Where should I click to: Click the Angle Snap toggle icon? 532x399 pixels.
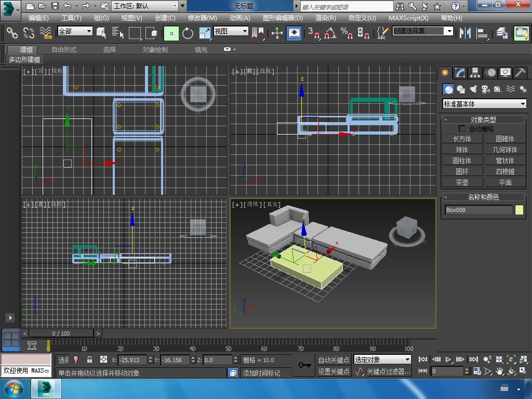(x=329, y=33)
